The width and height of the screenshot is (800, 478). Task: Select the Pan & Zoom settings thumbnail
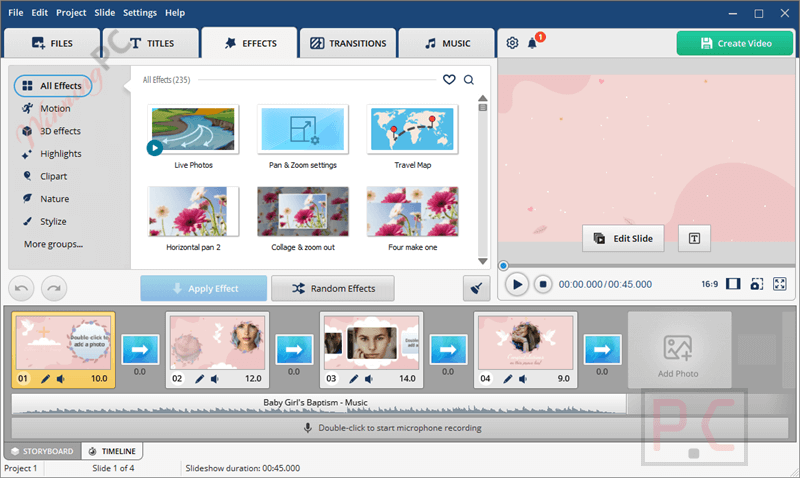[x=303, y=130]
